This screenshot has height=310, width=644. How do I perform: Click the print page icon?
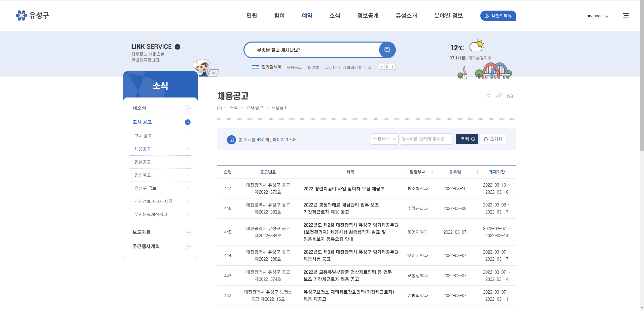510,96
